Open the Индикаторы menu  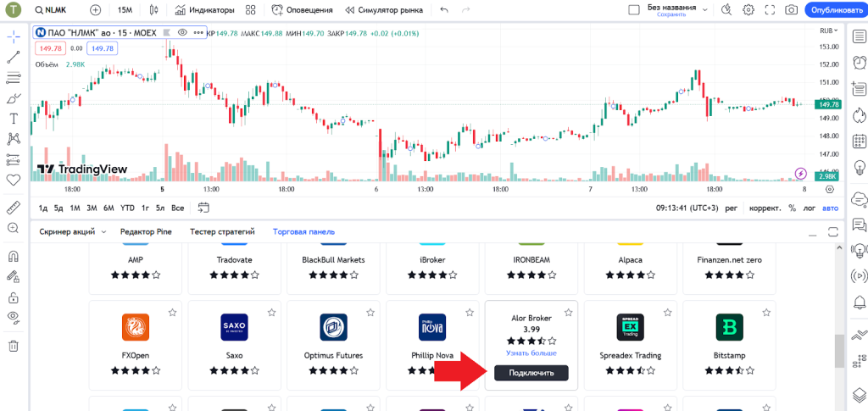(x=205, y=10)
